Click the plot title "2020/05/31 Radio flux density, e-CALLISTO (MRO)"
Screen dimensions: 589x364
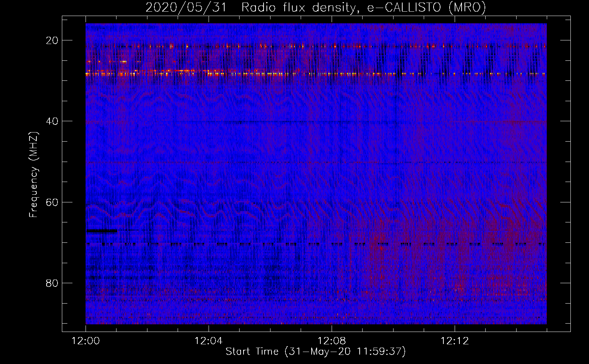tap(316, 8)
